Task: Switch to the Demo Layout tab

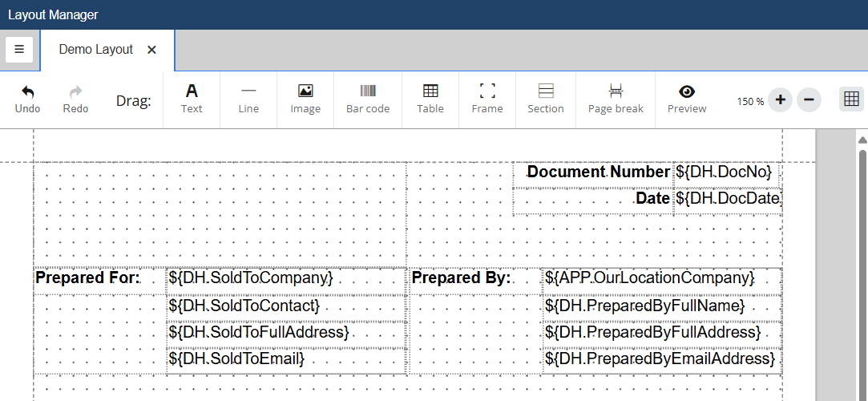Action: click(96, 50)
